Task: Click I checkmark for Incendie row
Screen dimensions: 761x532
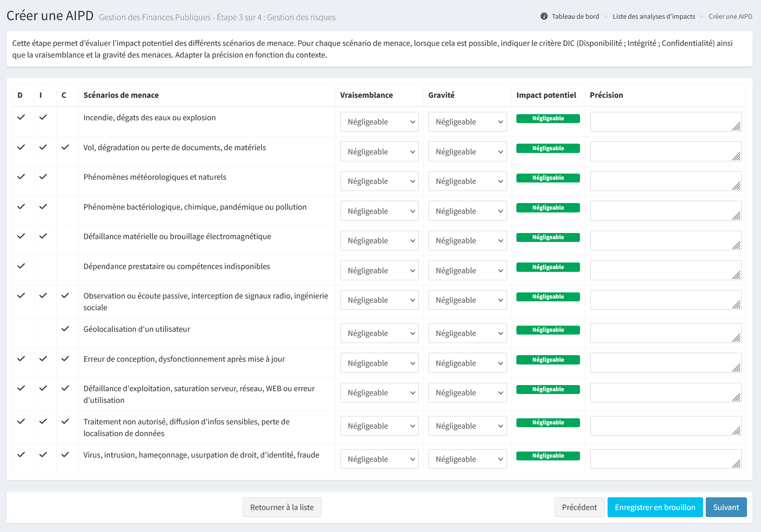Action: click(x=43, y=117)
